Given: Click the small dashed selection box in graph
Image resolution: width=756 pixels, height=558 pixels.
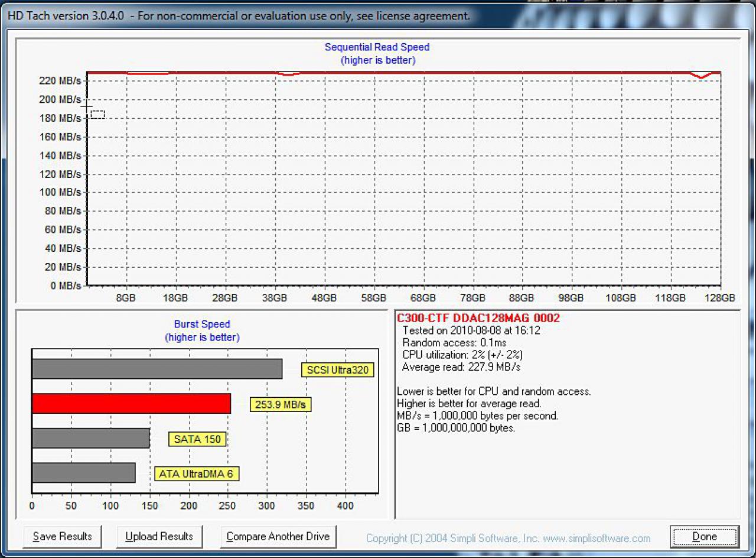Looking at the screenshot, I should (98, 114).
